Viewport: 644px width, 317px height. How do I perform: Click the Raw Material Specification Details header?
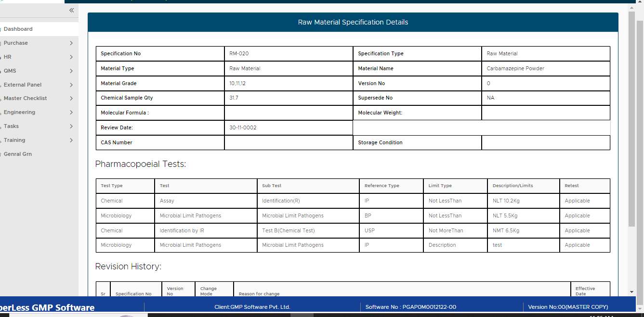pyautogui.click(x=353, y=23)
